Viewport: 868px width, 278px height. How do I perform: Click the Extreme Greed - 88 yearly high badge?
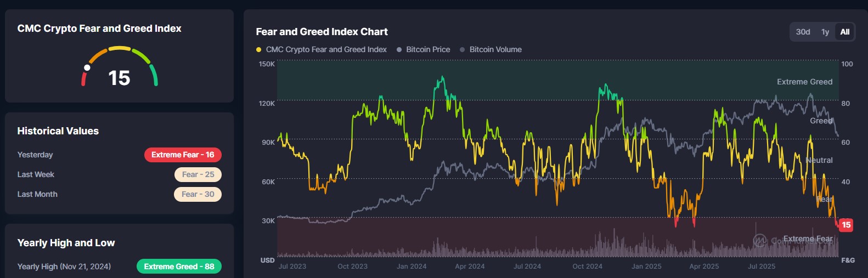pos(179,266)
